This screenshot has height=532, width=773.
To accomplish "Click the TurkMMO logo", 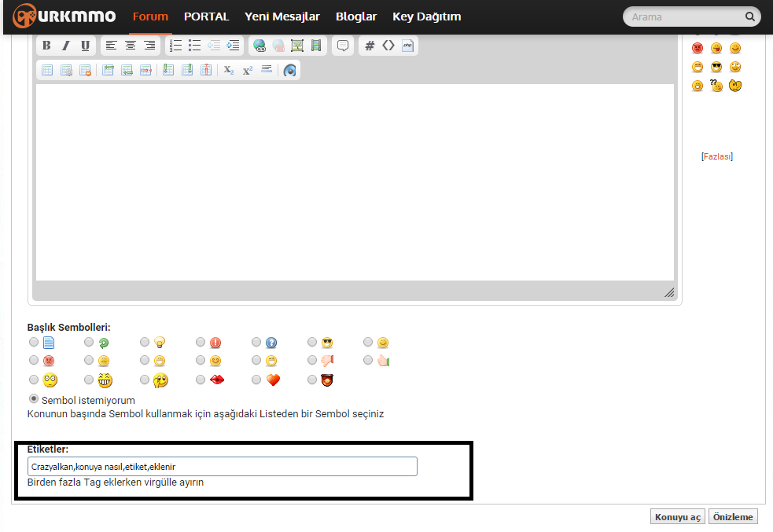I will 64,17.
